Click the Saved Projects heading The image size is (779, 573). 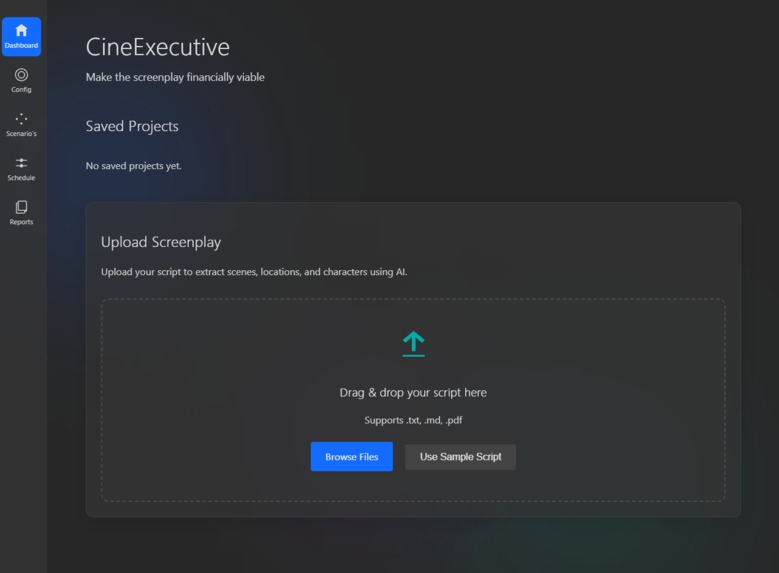tap(132, 126)
